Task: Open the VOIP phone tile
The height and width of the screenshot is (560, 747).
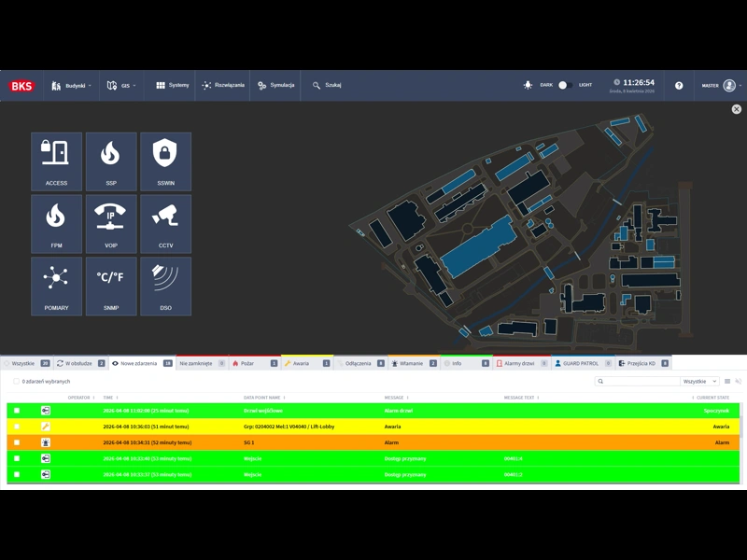Action: (111, 224)
